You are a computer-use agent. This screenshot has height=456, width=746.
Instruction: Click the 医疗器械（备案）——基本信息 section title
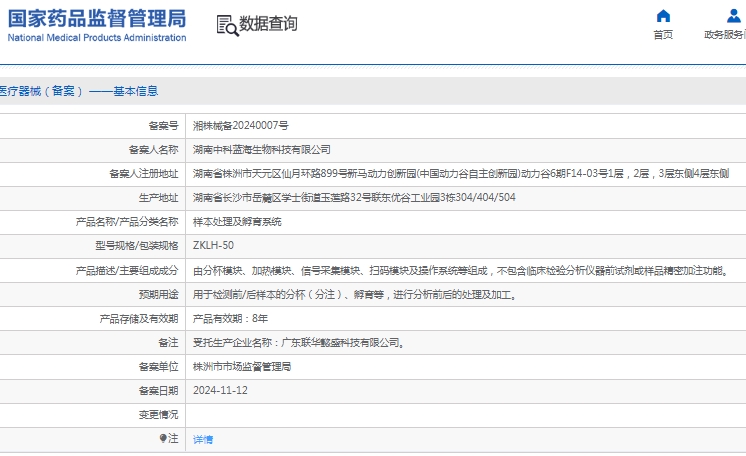pos(79,91)
